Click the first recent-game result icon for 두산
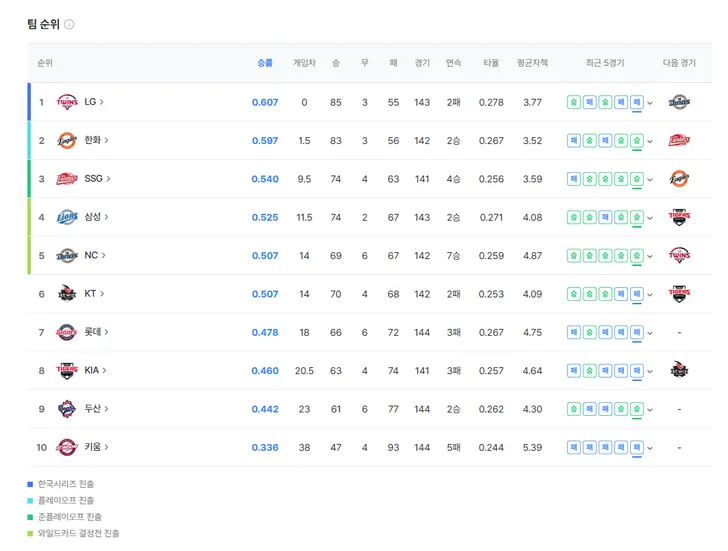 574,409
